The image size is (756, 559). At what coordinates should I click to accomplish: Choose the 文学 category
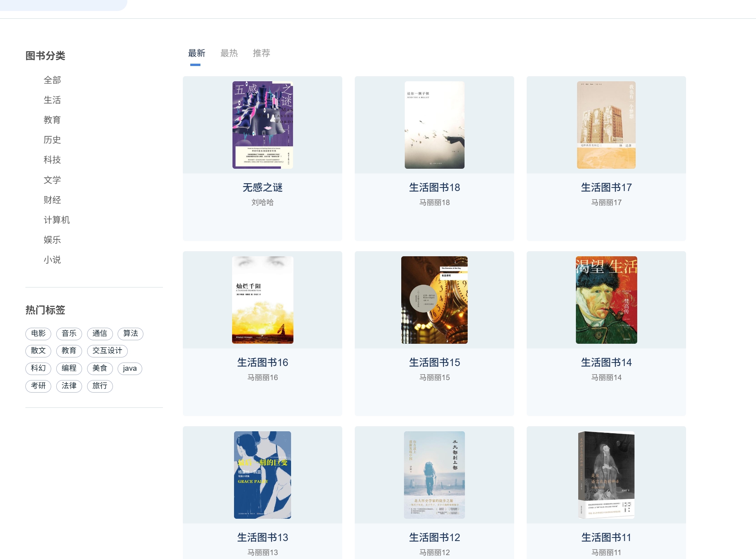pyautogui.click(x=52, y=180)
